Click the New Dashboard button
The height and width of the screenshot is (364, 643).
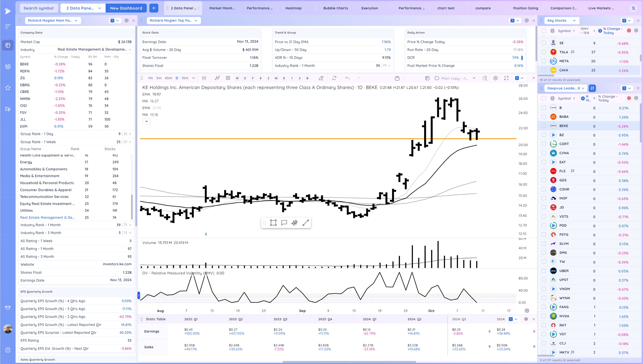[126, 8]
